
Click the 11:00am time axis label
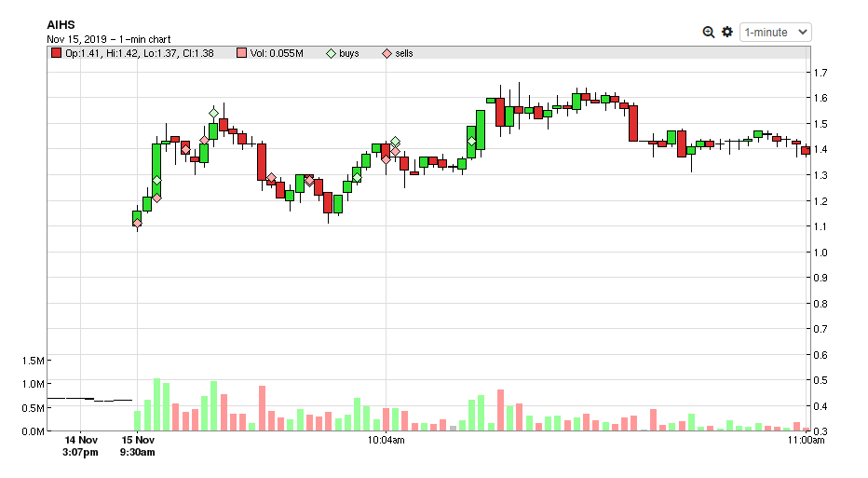806,441
